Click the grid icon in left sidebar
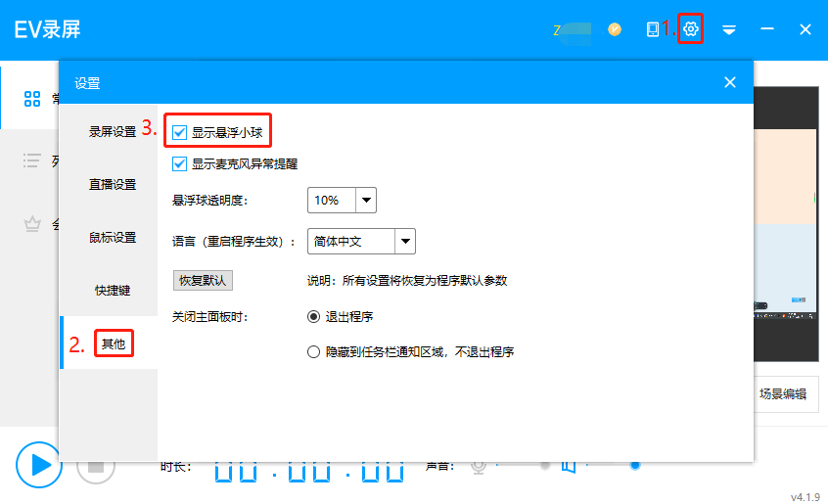The width and height of the screenshot is (828, 504). (x=32, y=99)
